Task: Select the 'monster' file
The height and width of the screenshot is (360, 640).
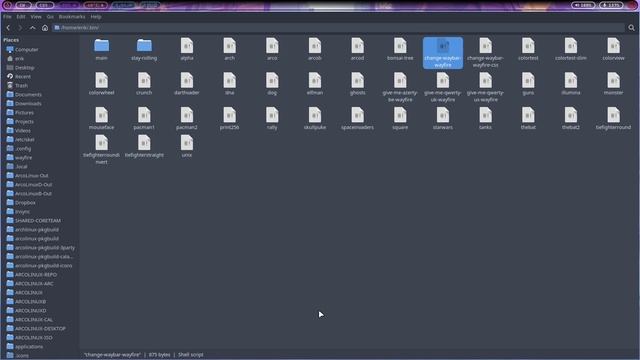Action: pos(613,84)
